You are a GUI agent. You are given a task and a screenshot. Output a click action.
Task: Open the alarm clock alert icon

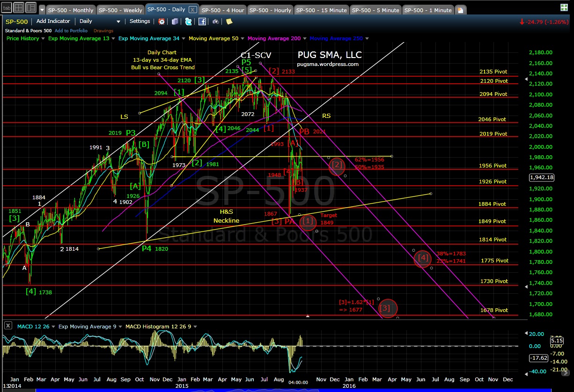click(162, 21)
